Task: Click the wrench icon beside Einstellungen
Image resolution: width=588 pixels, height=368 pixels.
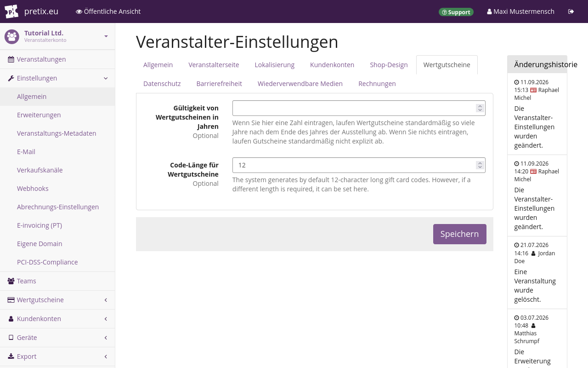Action: [x=11, y=78]
